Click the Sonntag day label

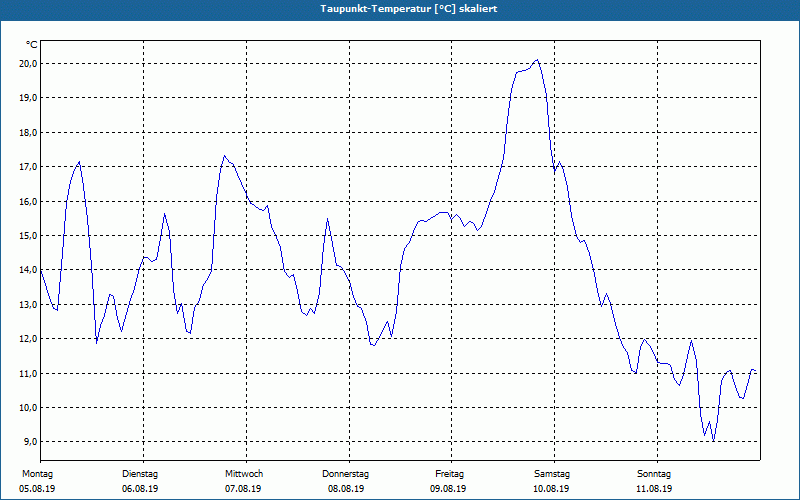654,474
